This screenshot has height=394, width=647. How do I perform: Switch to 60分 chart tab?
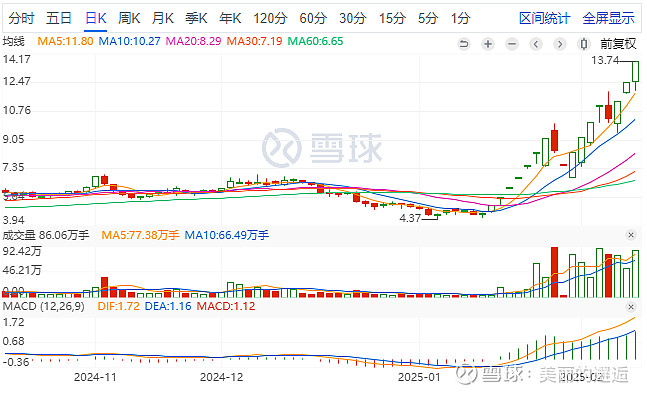(313, 18)
